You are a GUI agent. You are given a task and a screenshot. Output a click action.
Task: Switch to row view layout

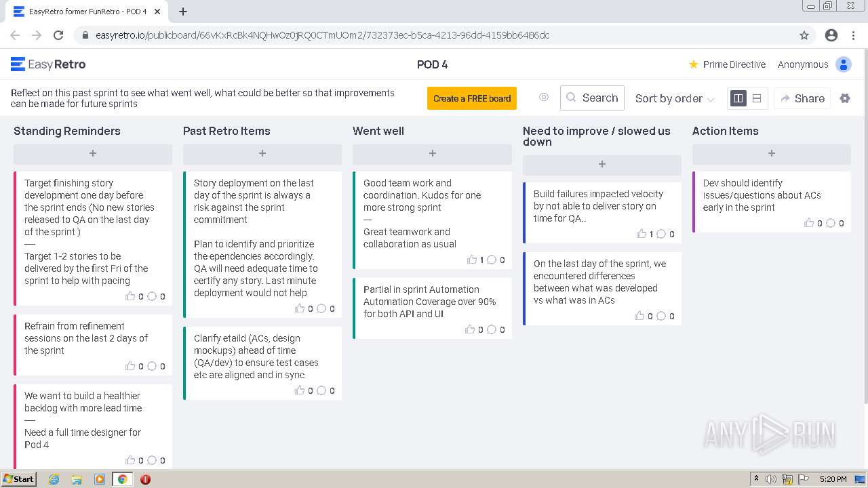tap(757, 98)
